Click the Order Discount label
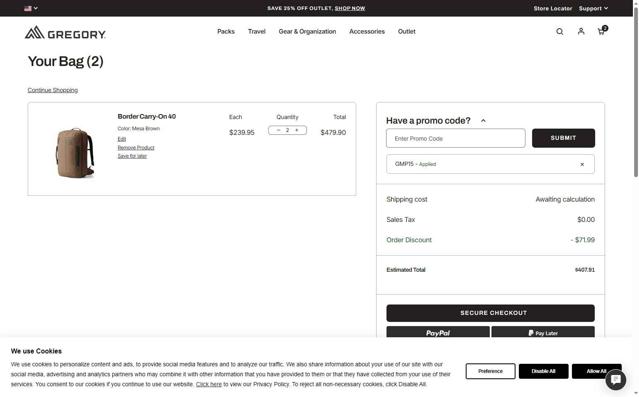The image size is (639, 397). (x=409, y=240)
